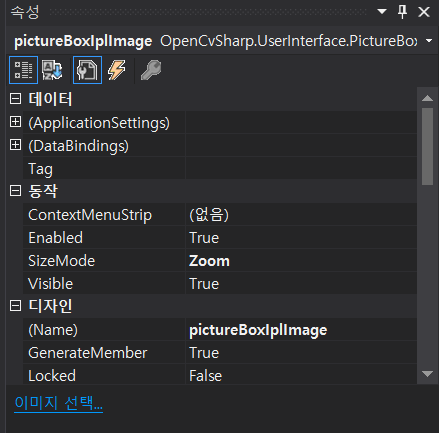
Task: Click the 데이터 category header text
Action: (50, 99)
